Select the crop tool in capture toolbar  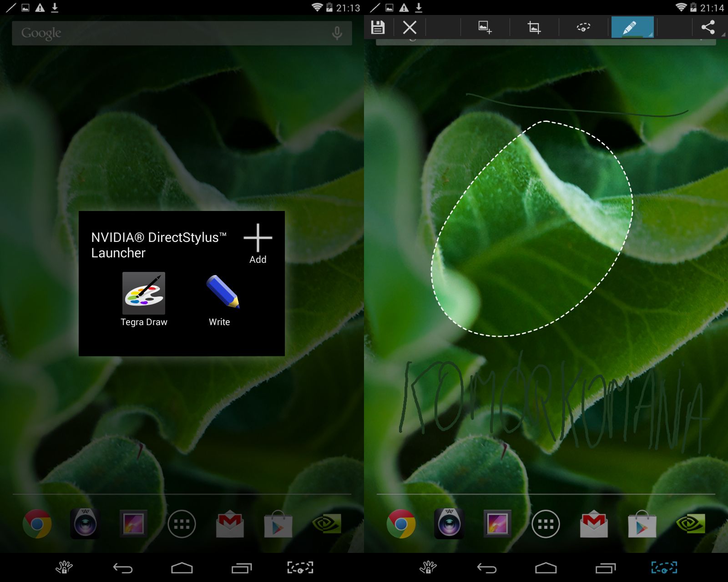coord(534,27)
